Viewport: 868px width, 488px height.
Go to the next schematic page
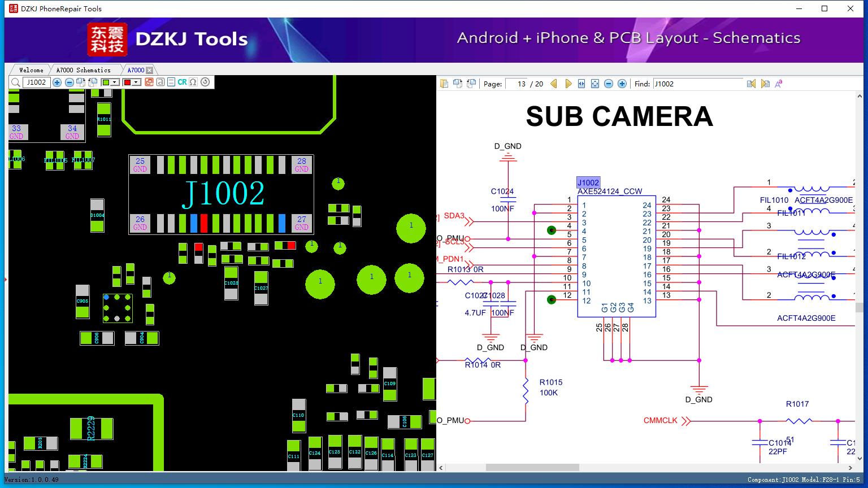568,84
